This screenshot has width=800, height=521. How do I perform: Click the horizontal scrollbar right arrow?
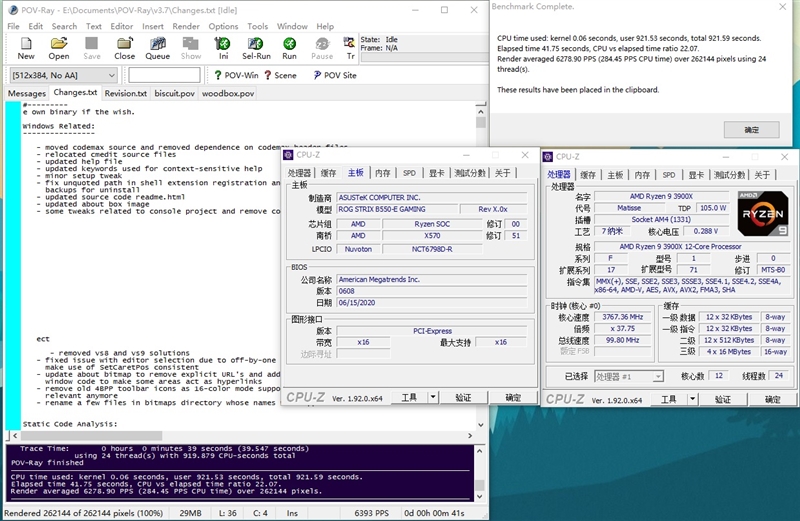pos(470,436)
